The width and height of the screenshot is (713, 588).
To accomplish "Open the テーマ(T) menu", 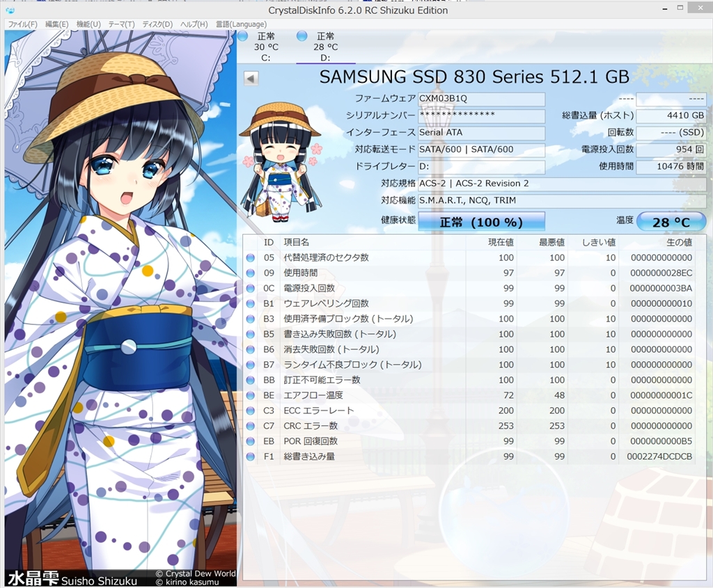I will click(121, 24).
